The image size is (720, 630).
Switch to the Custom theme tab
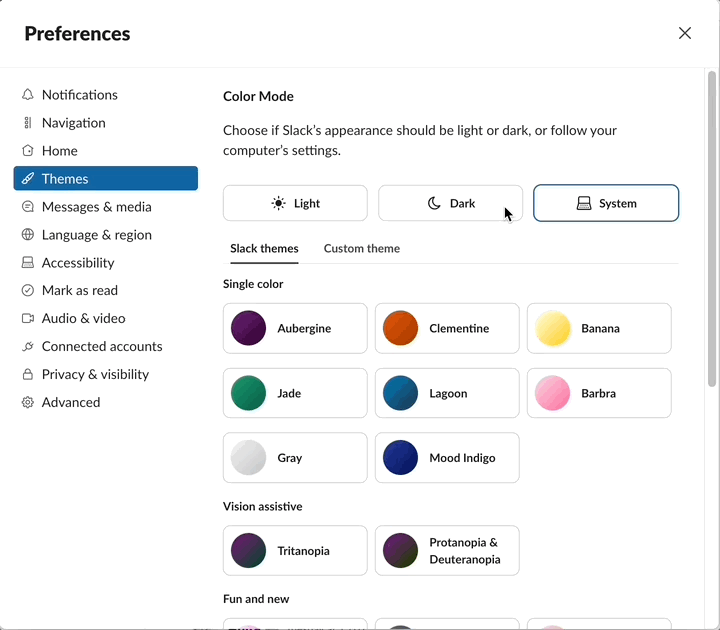click(x=361, y=248)
